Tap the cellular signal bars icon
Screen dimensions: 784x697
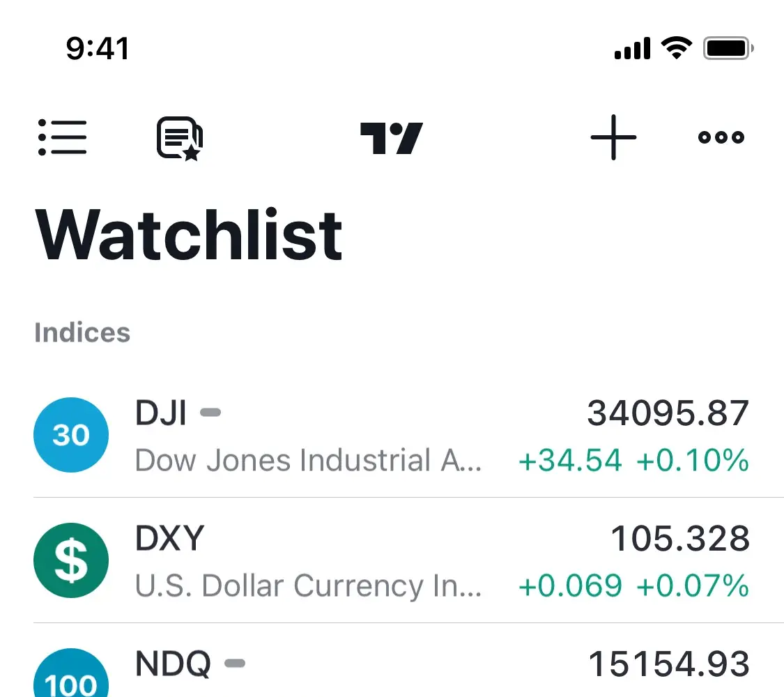point(632,49)
